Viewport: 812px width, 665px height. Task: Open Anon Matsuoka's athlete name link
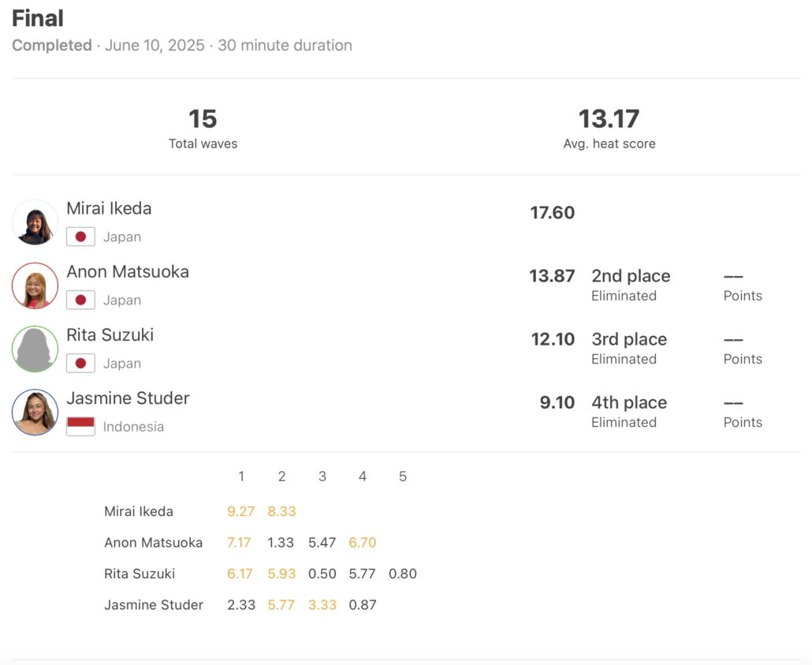click(x=128, y=272)
